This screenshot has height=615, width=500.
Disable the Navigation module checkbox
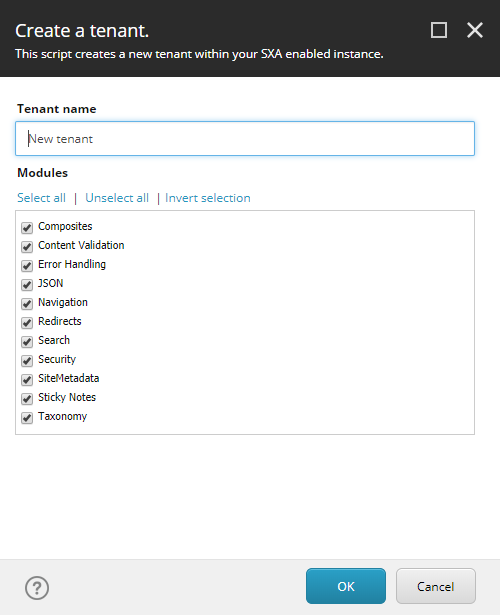point(27,304)
